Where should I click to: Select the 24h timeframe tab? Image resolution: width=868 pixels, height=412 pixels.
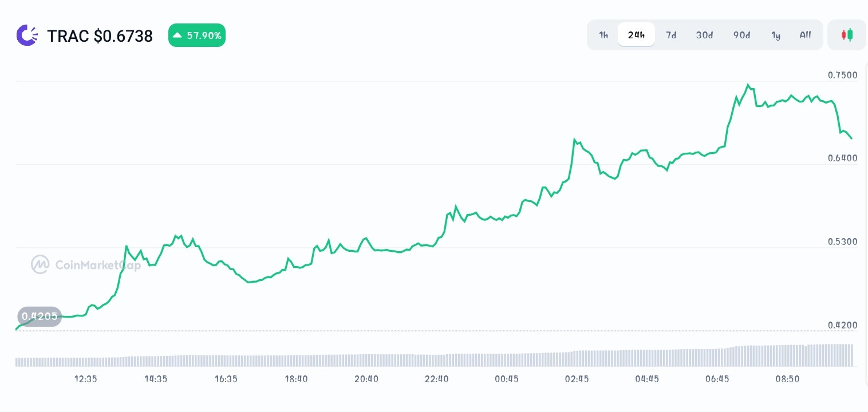tap(636, 35)
